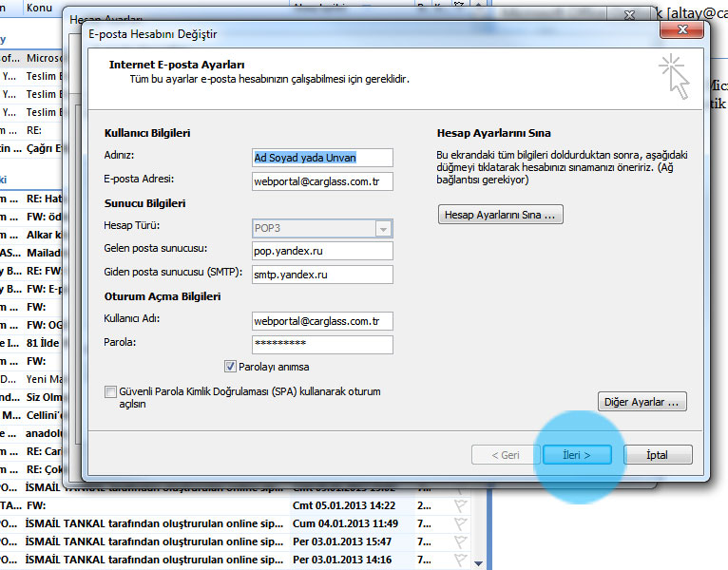
Task: Flag the Per 03.01.2013 15:47 message
Action: (x=460, y=541)
